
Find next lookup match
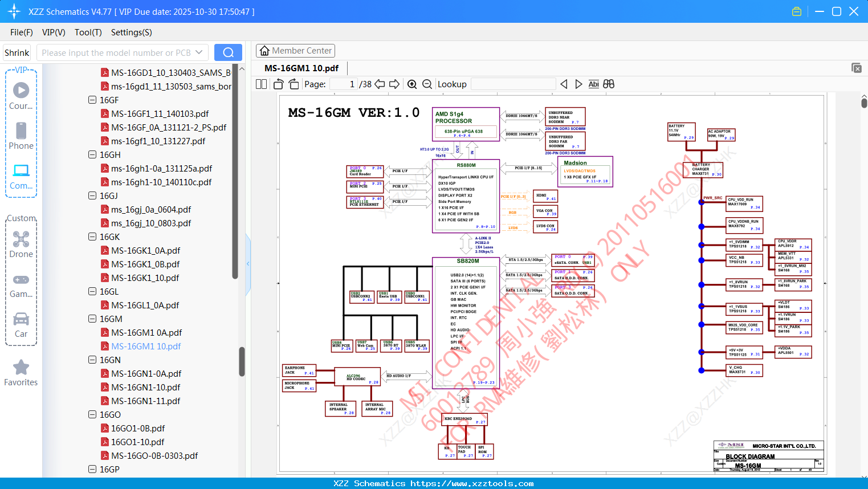578,84
